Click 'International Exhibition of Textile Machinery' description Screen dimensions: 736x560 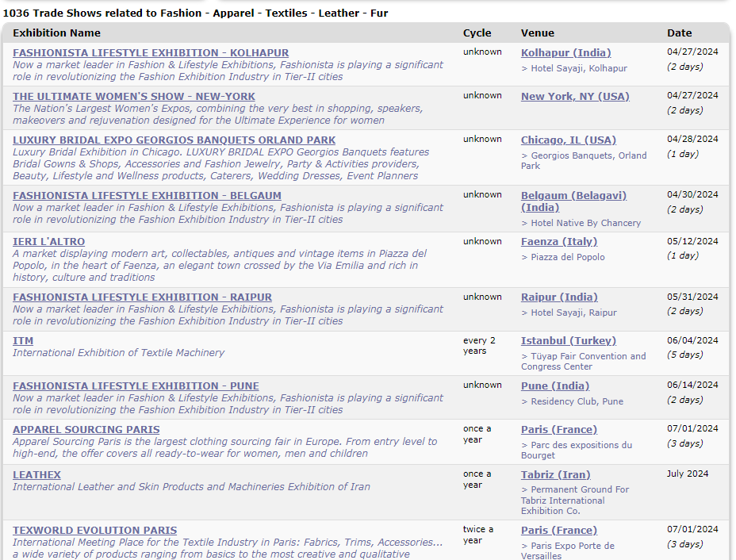(118, 353)
